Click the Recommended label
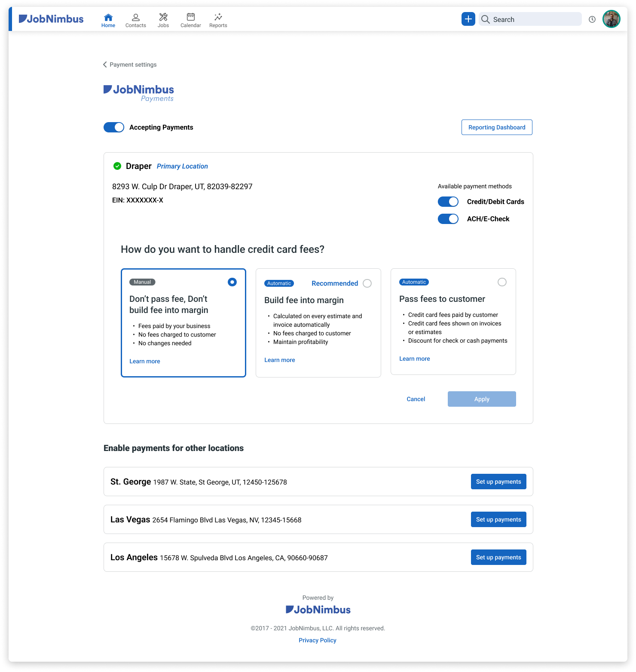This screenshot has height=672, width=636. coord(335,283)
